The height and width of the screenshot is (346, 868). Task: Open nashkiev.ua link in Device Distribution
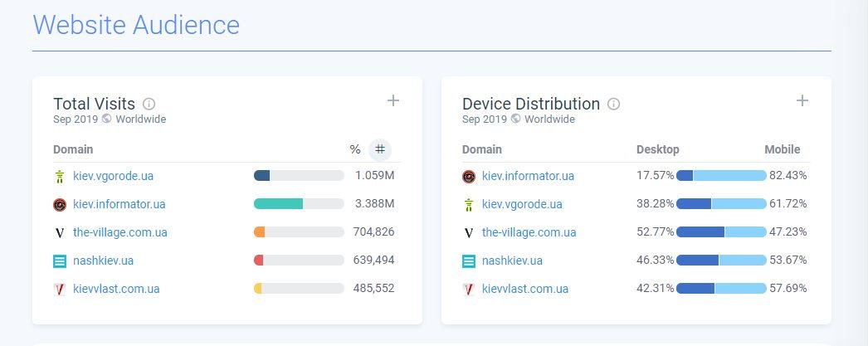(x=513, y=261)
